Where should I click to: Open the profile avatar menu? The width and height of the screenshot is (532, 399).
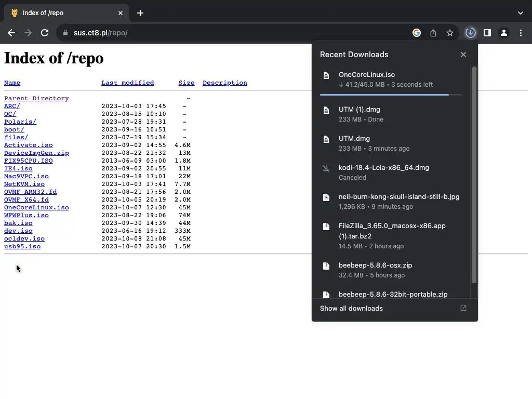(x=504, y=33)
